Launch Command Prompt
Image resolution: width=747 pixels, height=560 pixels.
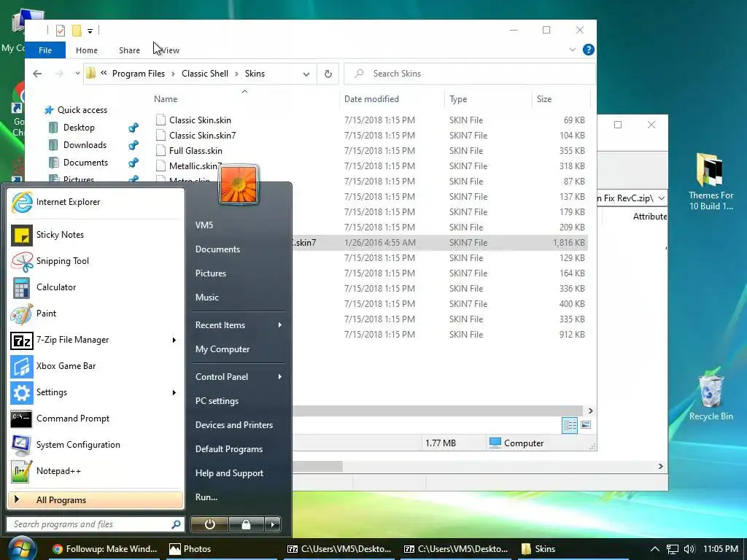point(96,419)
